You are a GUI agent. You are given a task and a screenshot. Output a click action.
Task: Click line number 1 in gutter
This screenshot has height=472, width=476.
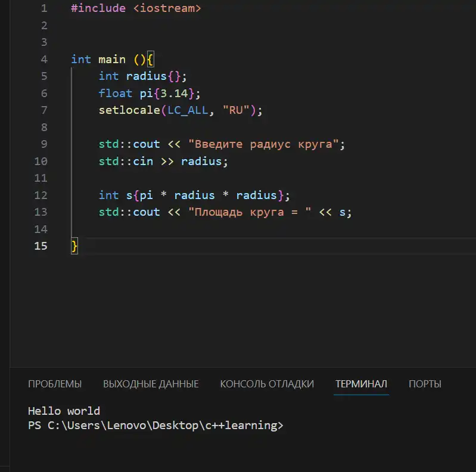44,8
